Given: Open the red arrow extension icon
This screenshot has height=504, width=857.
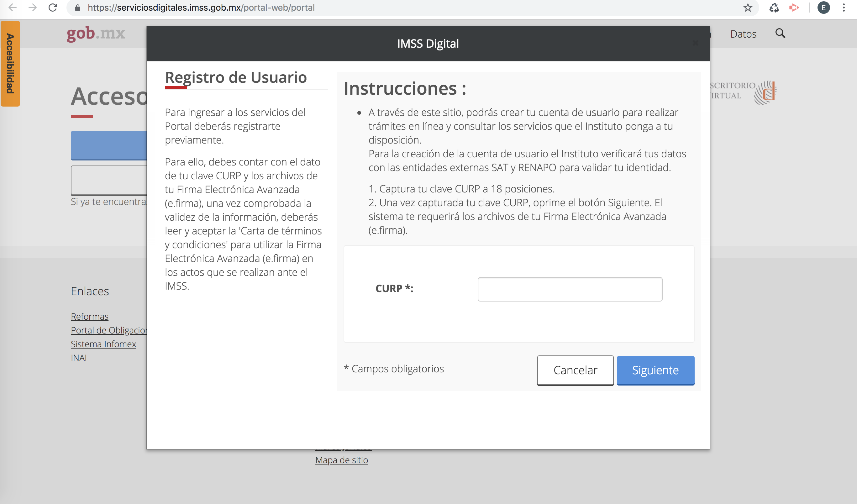Looking at the screenshot, I should point(794,8).
